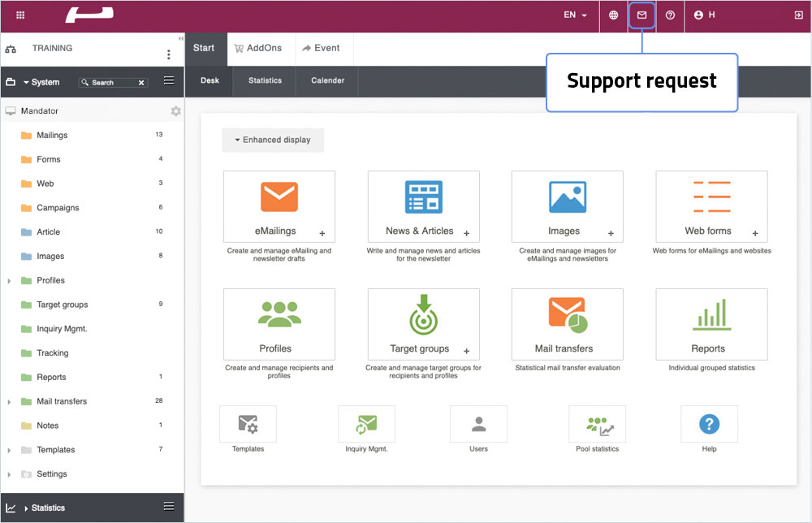Add new eMailing with plus sign

tap(322, 234)
